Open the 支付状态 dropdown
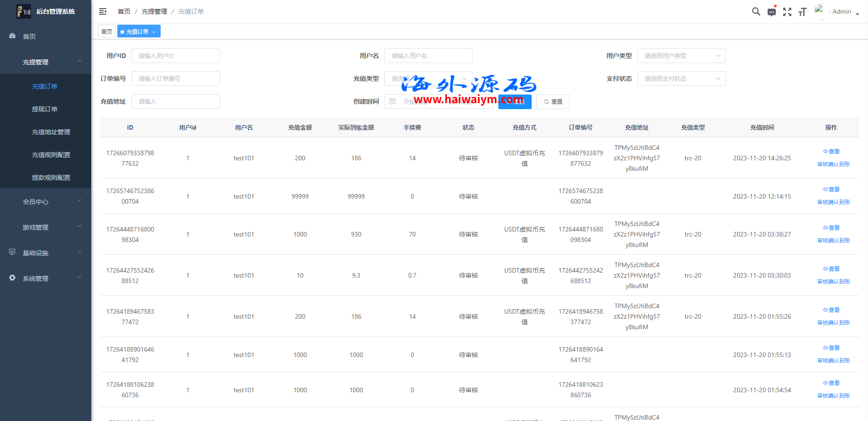868x421 pixels. (x=681, y=79)
